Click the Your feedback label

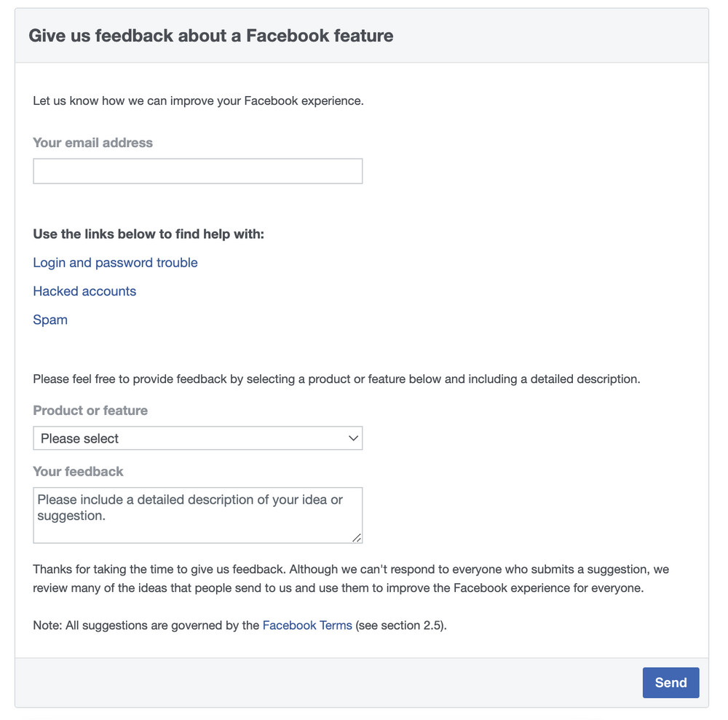point(78,472)
